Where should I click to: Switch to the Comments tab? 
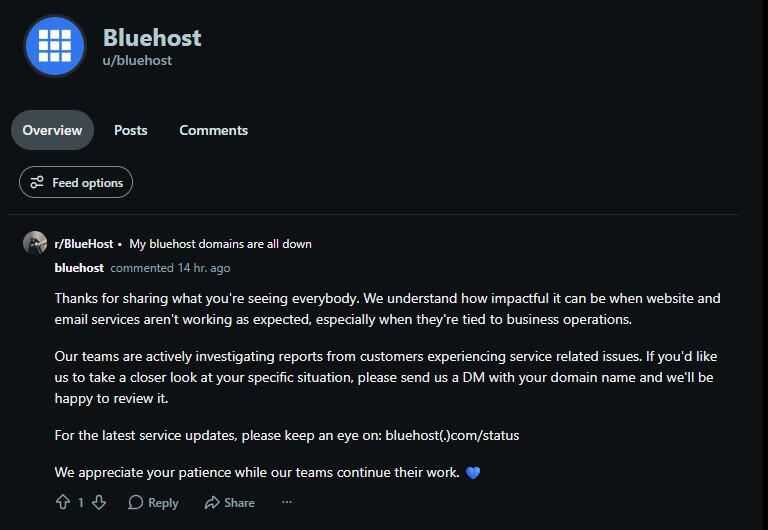pyautogui.click(x=214, y=130)
